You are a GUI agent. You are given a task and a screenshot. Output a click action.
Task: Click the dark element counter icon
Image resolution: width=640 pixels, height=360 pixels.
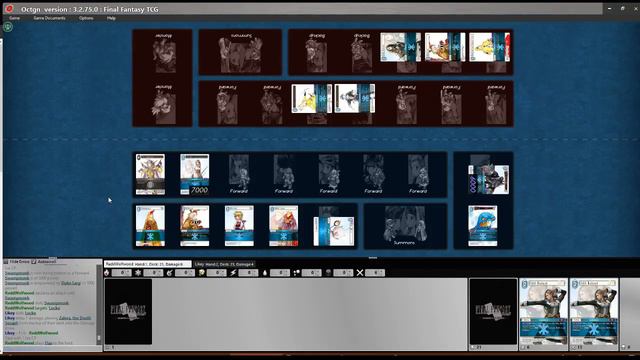[328, 273]
